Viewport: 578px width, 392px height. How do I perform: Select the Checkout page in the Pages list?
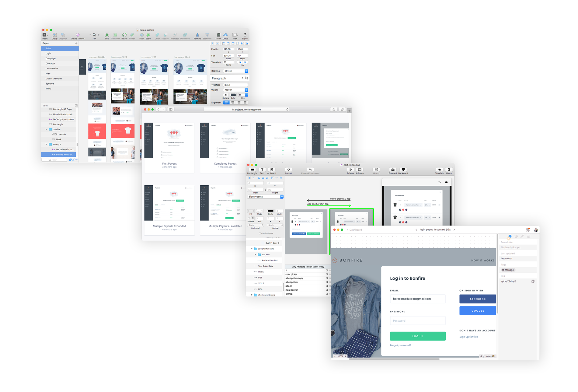coord(50,63)
